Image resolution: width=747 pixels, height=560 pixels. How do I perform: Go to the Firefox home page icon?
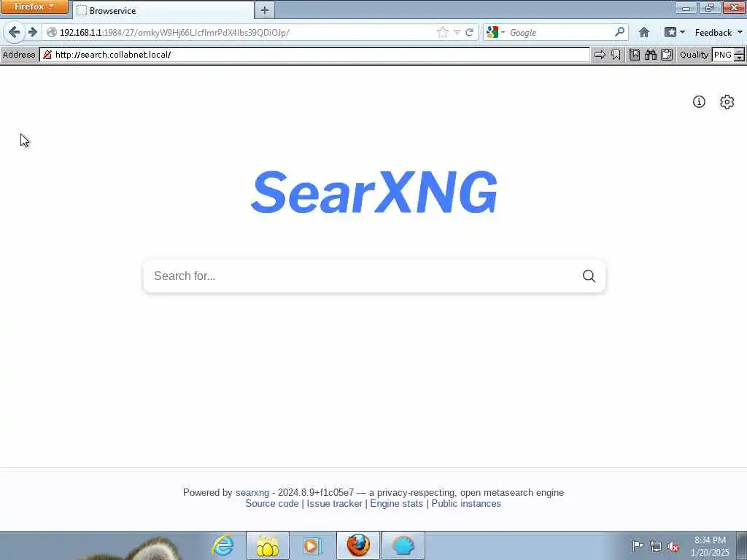coord(643,32)
